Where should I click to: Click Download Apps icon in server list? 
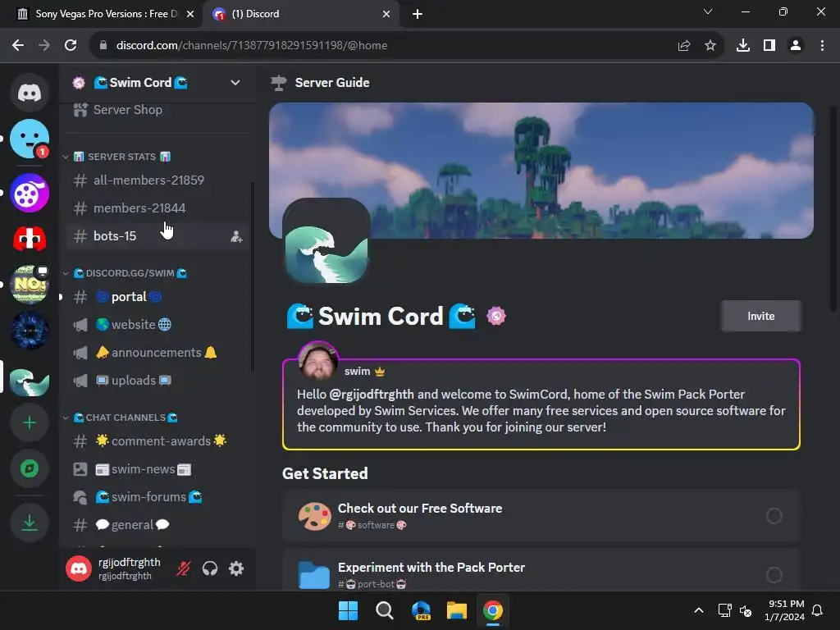click(30, 523)
